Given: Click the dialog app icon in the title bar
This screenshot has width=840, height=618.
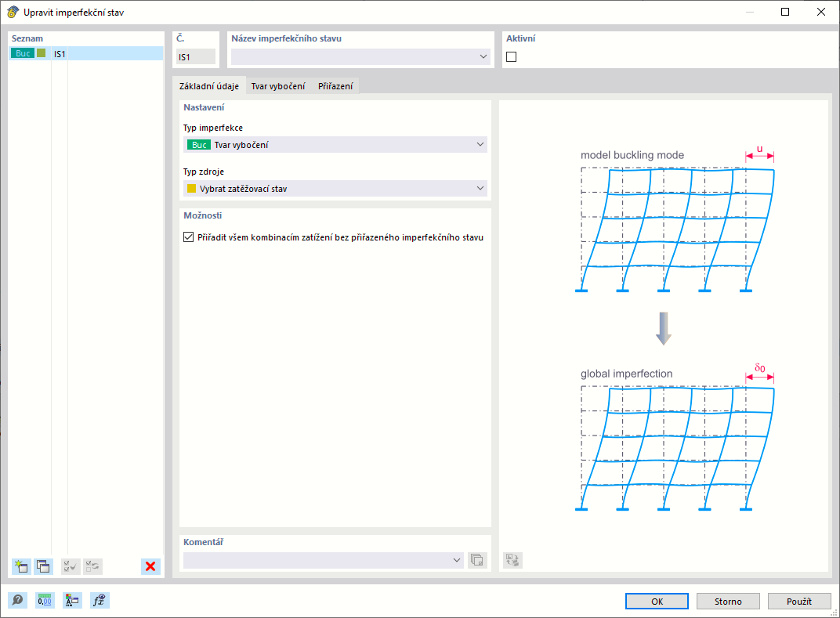Looking at the screenshot, I should coord(13,12).
